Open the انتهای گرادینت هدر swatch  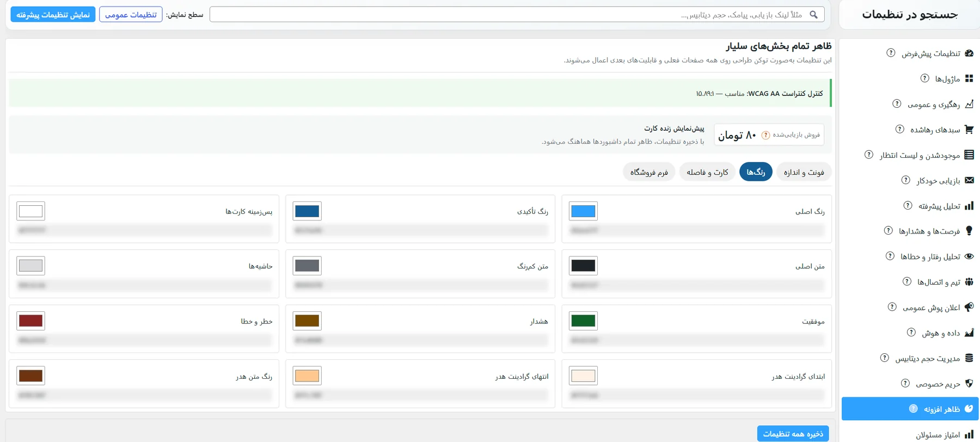coord(307,376)
